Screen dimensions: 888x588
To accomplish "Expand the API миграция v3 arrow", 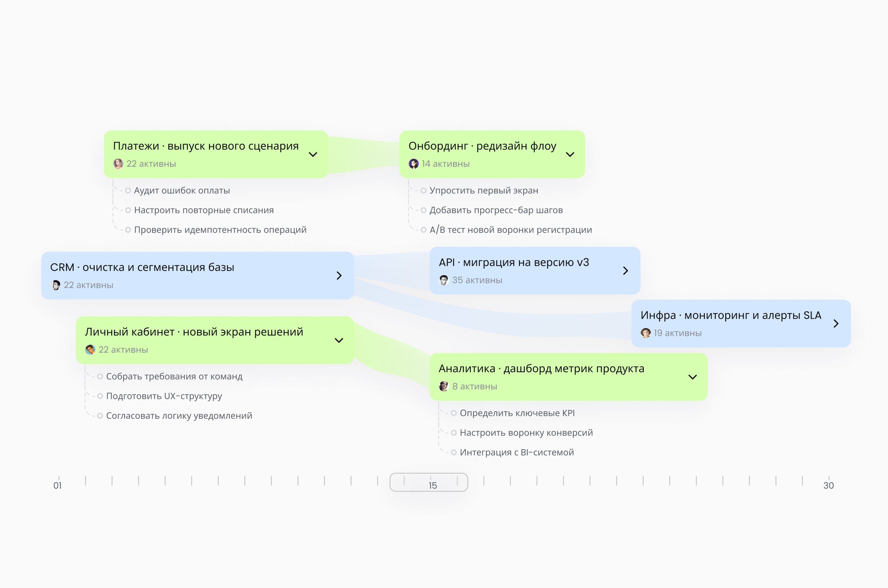I will pyautogui.click(x=625, y=271).
